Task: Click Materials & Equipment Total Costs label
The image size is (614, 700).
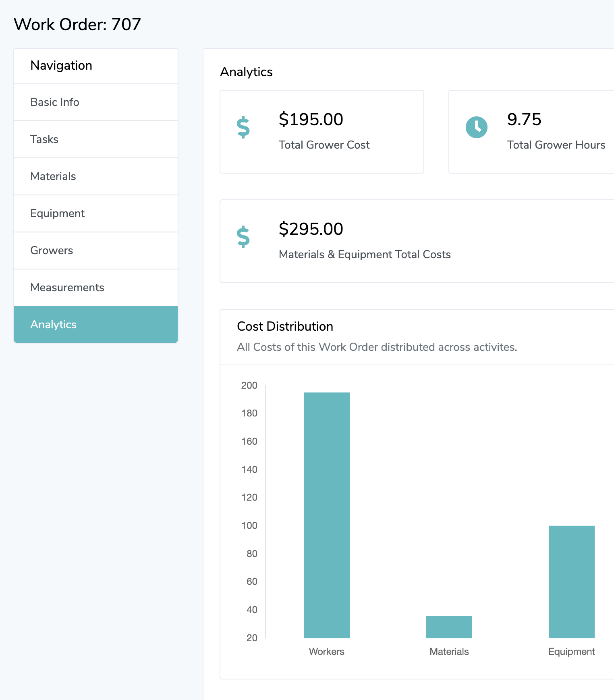Action: tap(365, 255)
